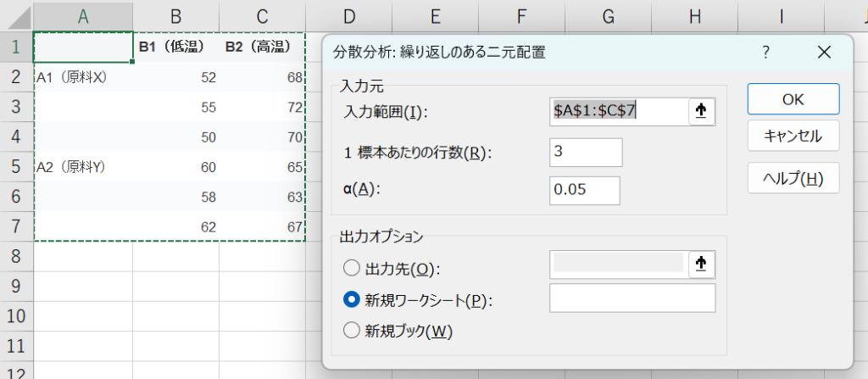Click the input range collapse-dialog arrow icon
The image size is (868, 379).
tap(702, 111)
